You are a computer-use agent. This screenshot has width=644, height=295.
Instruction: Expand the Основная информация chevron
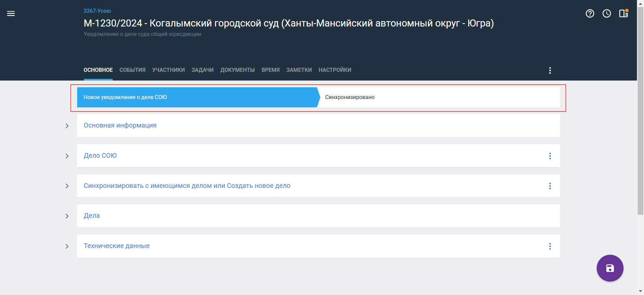click(67, 126)
